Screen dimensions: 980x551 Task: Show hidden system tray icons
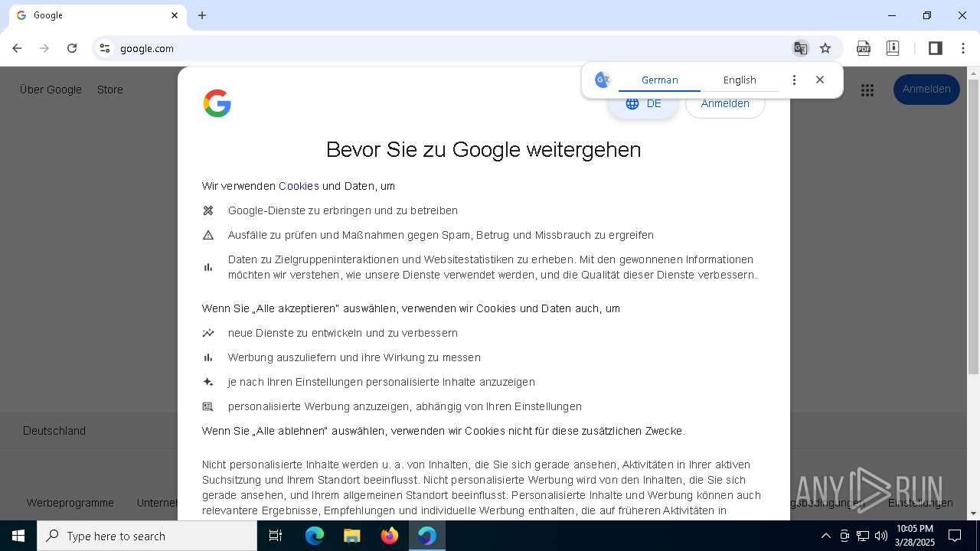[825, 536]
